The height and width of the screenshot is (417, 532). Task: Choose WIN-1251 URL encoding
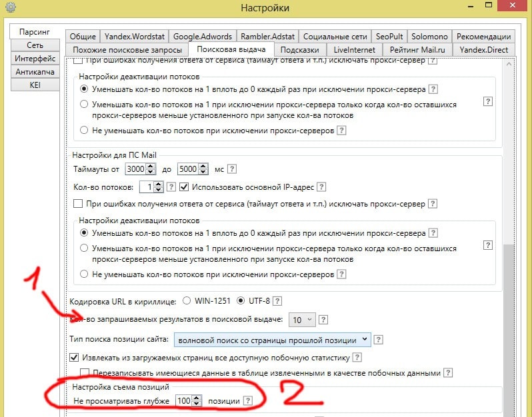click(x=187, y=300)
